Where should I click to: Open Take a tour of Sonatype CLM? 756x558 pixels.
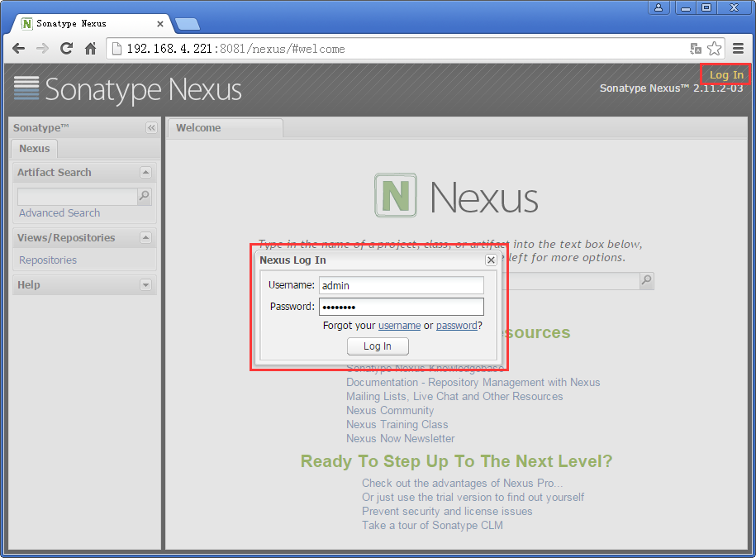tap(432, 525)
